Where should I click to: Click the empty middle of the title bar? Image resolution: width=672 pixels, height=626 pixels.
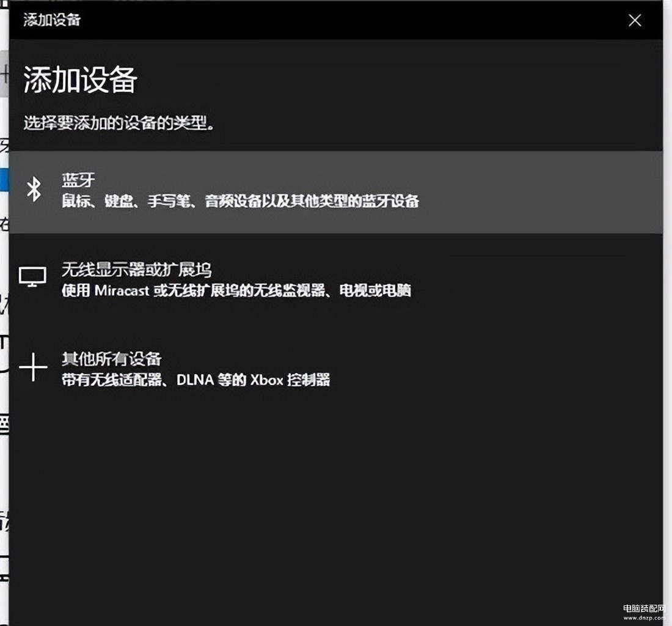coord(336,20)
